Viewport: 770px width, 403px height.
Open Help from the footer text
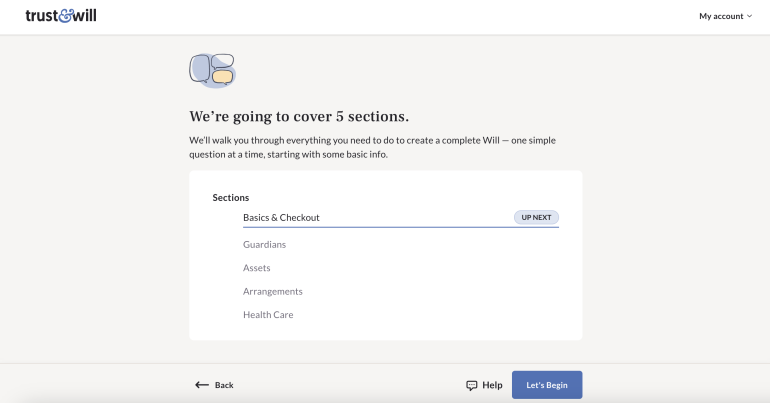[x=492, y=385]
